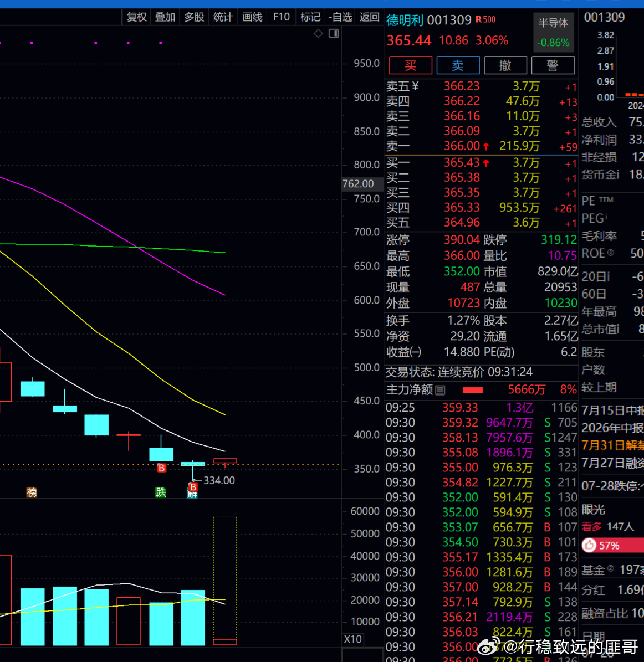644x662 pixels.
Task: Click the latest dotted yellow volume bar
Action: click(225, 581)
